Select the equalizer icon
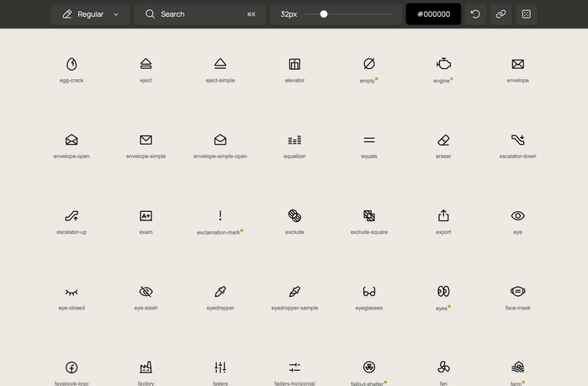 294,140
